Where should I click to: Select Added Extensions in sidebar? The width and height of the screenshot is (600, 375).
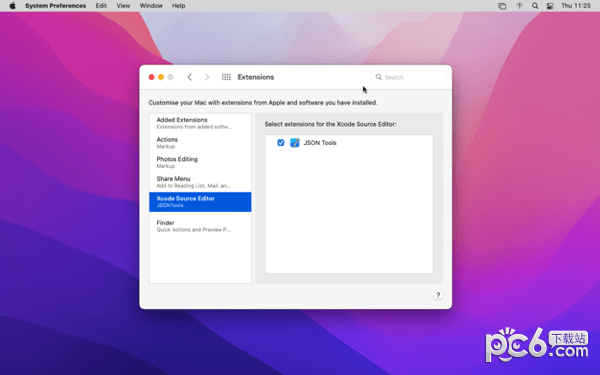pos(200,123)
